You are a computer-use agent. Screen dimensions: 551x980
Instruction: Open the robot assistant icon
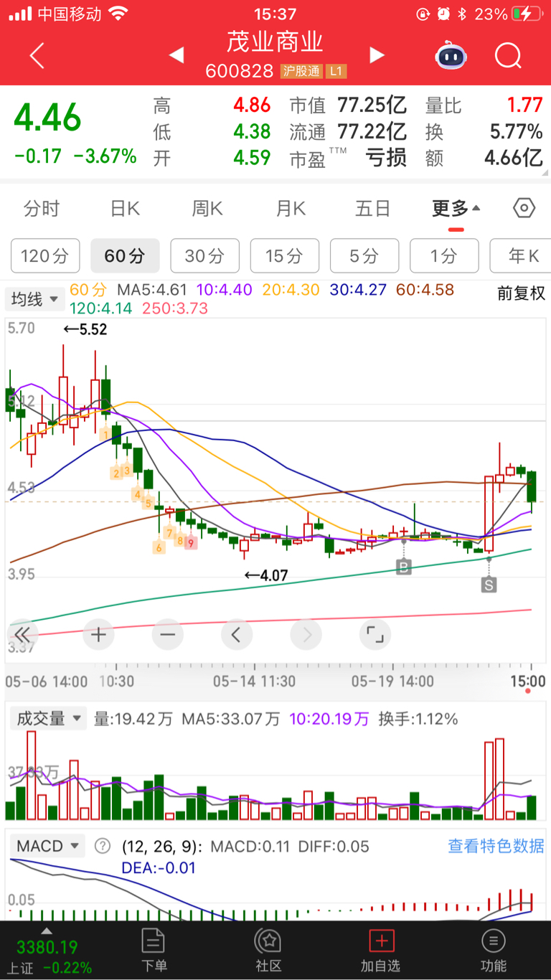pos(451,55)
